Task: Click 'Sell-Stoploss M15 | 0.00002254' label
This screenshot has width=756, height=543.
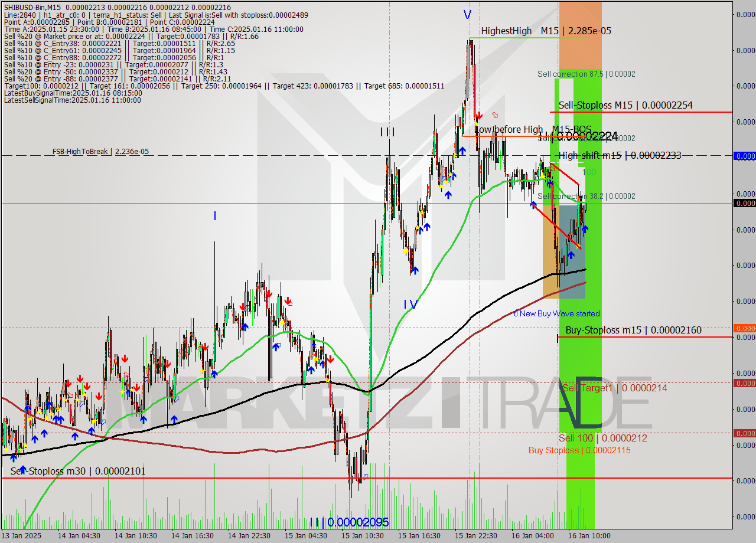Action: click(625, 105)
